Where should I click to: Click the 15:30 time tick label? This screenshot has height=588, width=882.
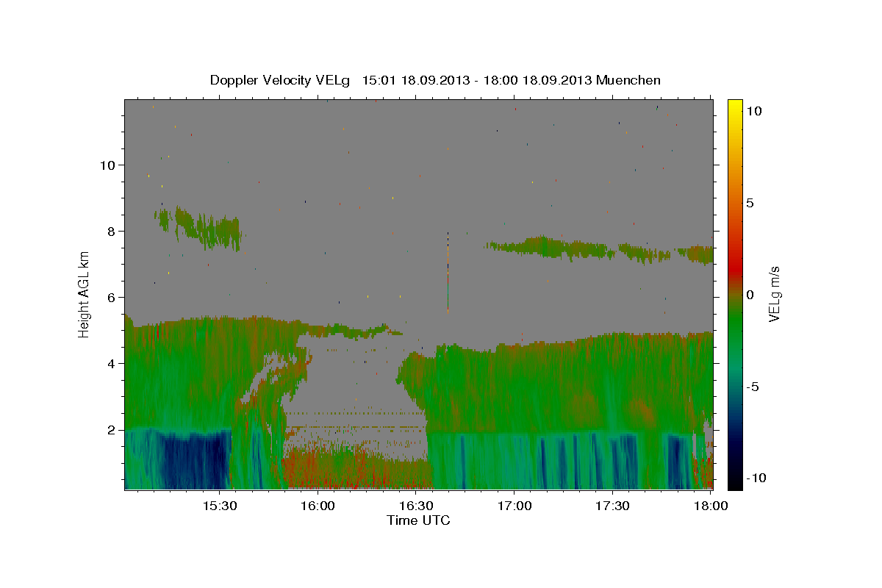click(219, 506)
